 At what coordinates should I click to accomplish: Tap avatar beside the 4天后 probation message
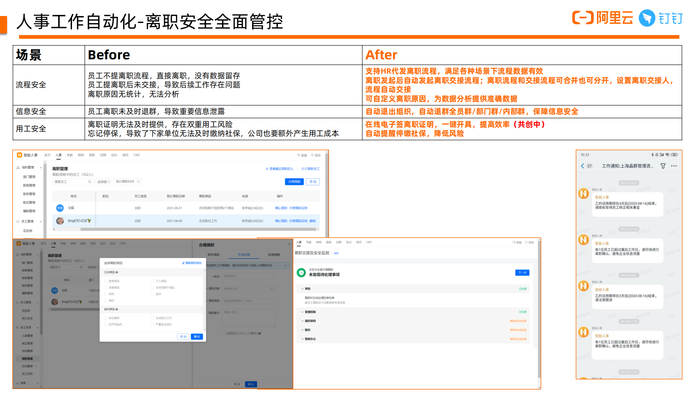[583, 193]
